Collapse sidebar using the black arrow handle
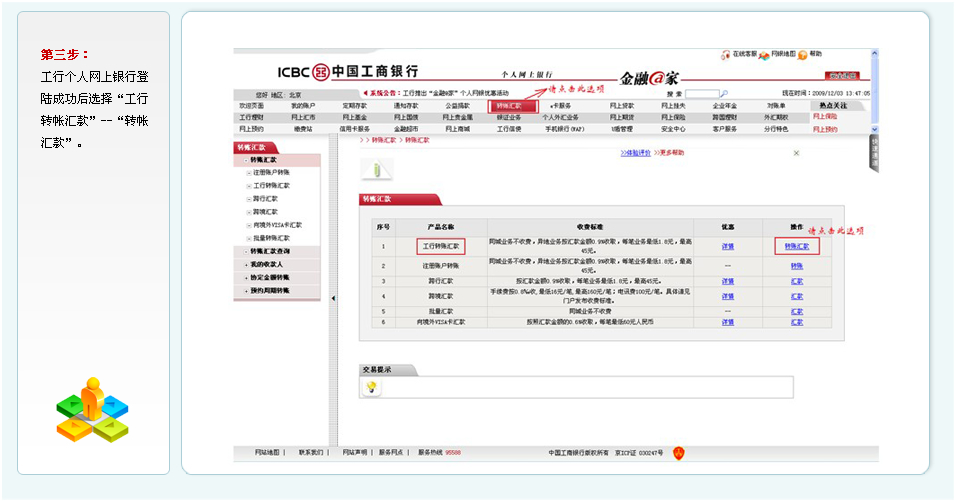 tap(333, 298)
